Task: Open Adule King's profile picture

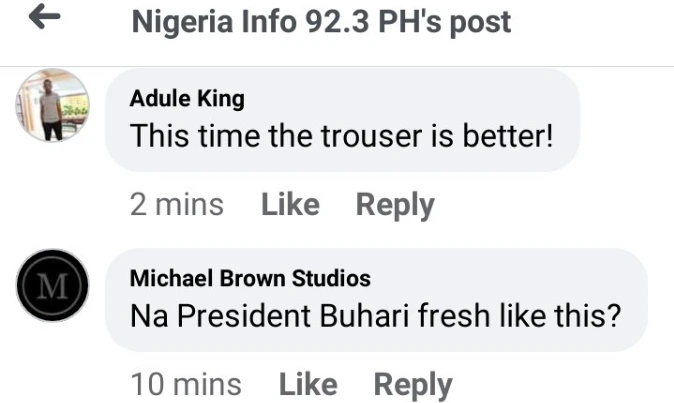Action: 53,106
